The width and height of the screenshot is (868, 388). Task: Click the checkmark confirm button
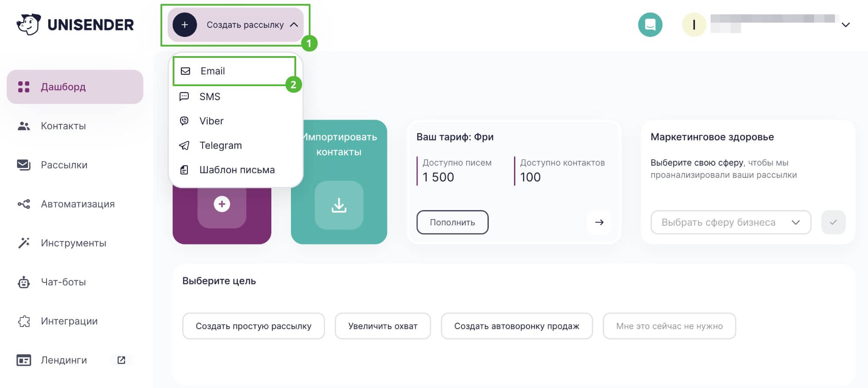[833, 222]
